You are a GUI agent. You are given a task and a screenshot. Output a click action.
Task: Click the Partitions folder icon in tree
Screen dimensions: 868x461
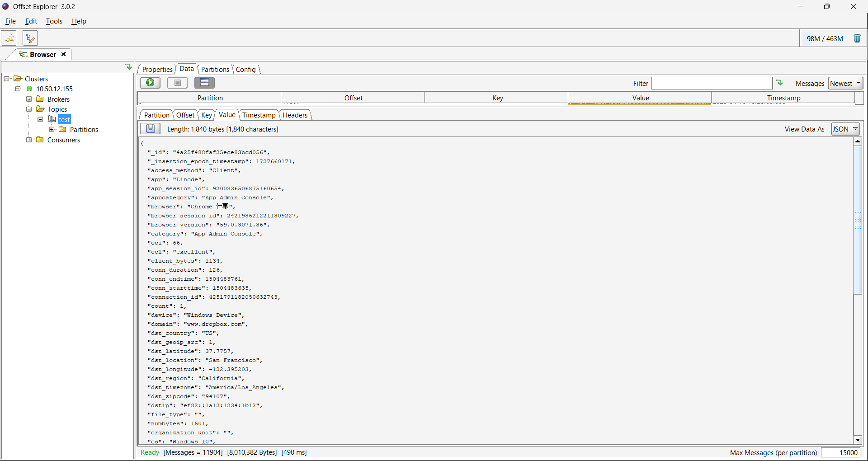[x=63, y=129]
